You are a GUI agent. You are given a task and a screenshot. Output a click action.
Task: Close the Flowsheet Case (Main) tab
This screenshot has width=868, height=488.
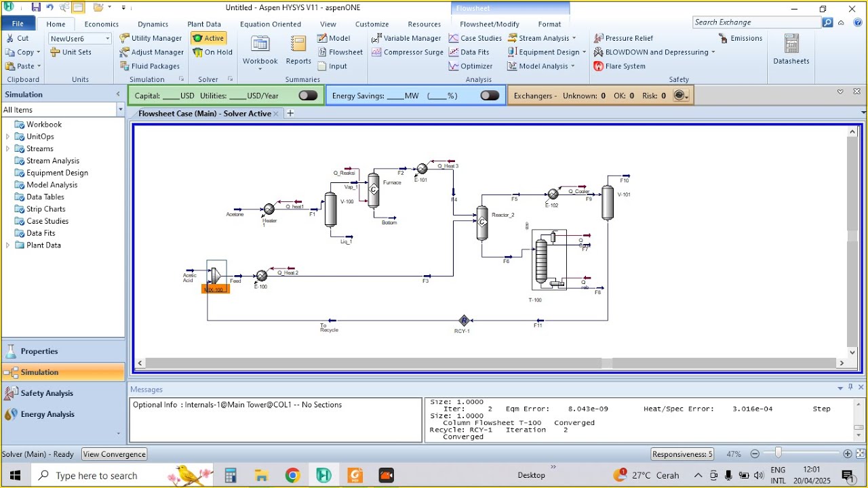point(276,114)
